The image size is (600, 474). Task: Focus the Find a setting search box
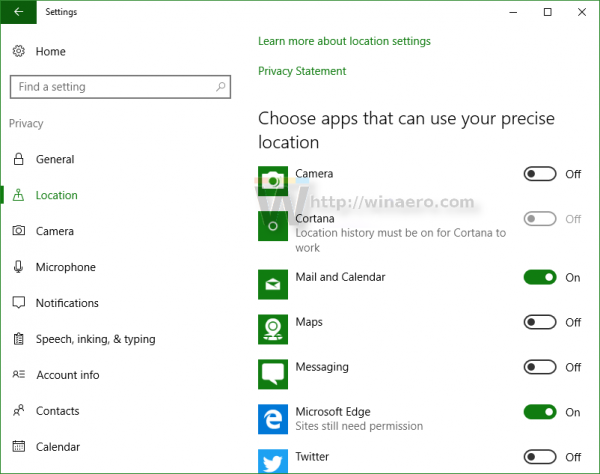point(120,87)
